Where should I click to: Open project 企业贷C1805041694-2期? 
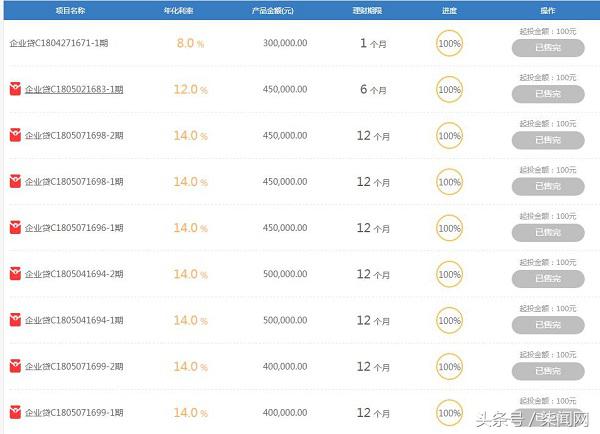pyautogui.click(x=74, y=274)
